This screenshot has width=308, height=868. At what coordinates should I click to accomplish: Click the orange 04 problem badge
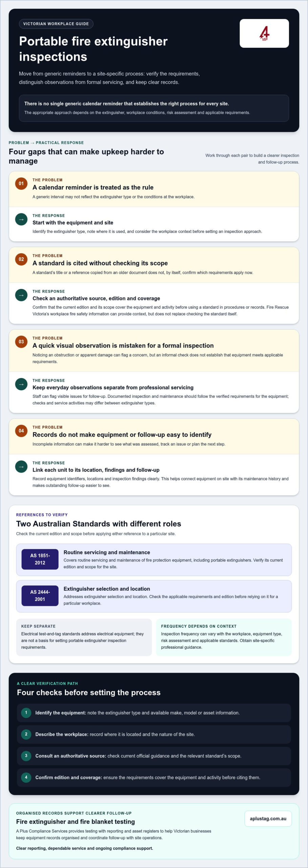pyautogui.click(x=21, y=431)
